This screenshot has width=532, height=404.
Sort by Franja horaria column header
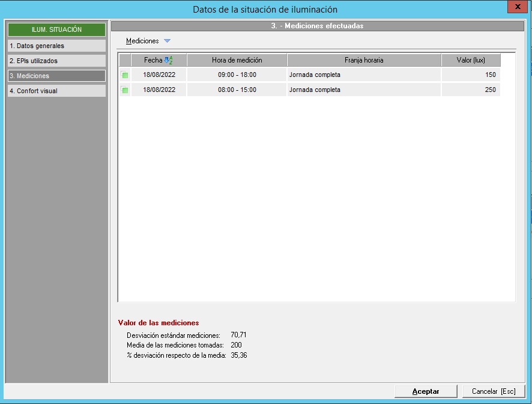364,60
